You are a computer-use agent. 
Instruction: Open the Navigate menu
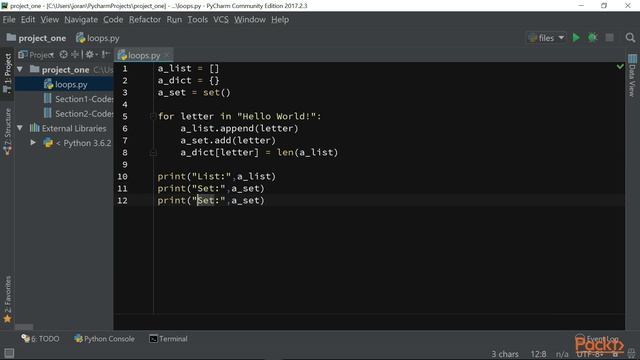81,20
